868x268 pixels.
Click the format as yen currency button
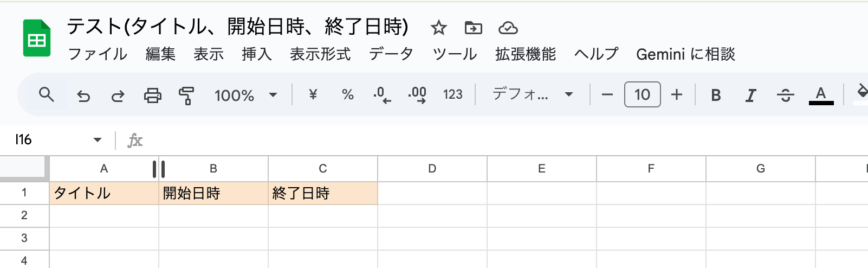click(313, 95)
